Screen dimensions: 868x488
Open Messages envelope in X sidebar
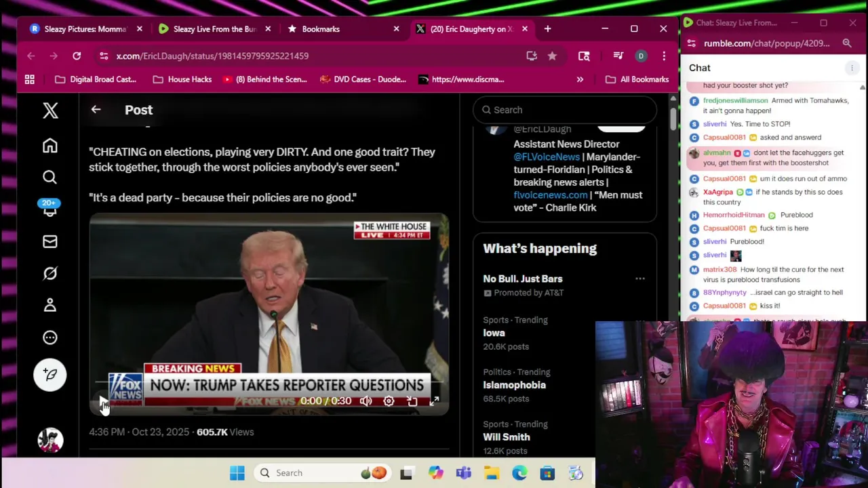[50, 242]
